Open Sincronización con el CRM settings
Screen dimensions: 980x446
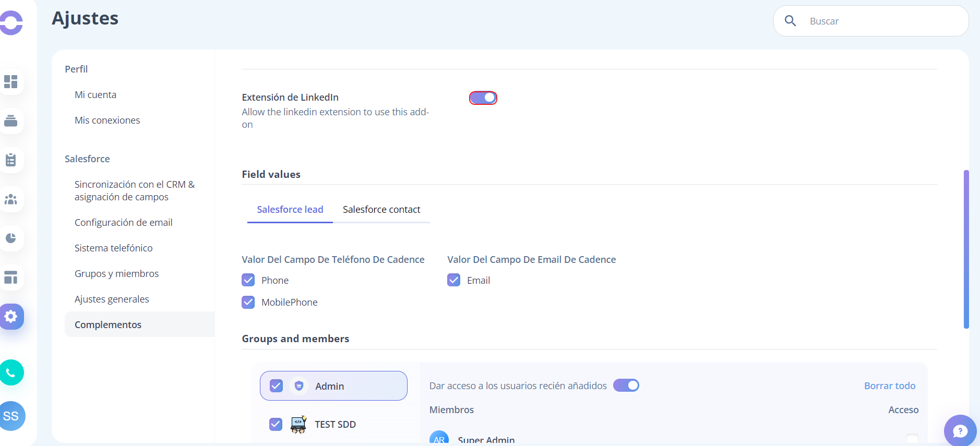pos(135,191)
